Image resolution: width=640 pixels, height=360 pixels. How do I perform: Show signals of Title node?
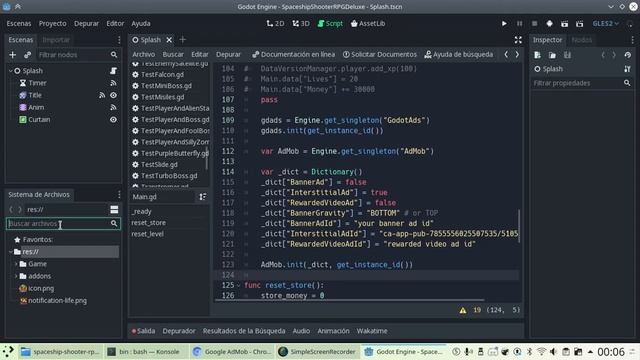[x=102, y=95]
